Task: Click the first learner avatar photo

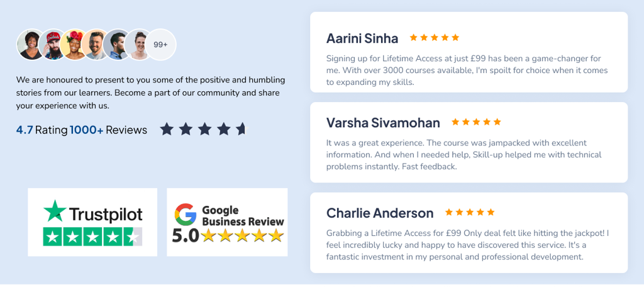Action: (x=31, y=45)
